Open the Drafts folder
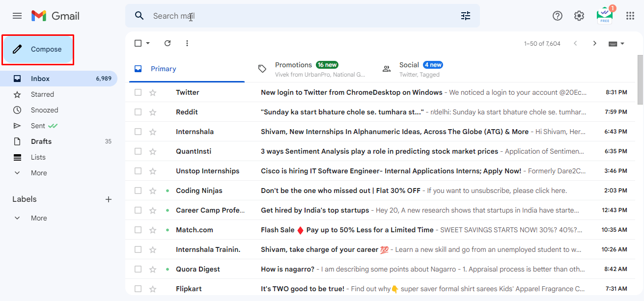644x301 pixels. coord(41,141)
